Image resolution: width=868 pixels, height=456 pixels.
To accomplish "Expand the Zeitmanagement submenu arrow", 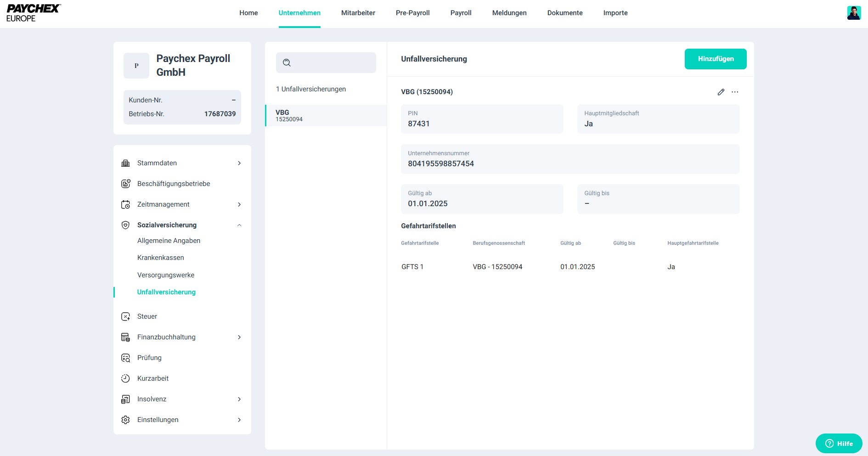I will click(239, 204).
